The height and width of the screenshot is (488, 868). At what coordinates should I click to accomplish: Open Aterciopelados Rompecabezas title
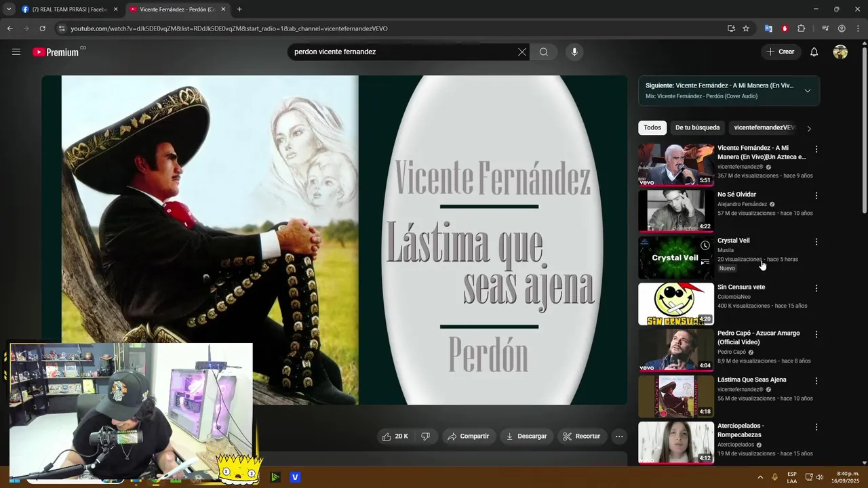(x=741, y=430)
